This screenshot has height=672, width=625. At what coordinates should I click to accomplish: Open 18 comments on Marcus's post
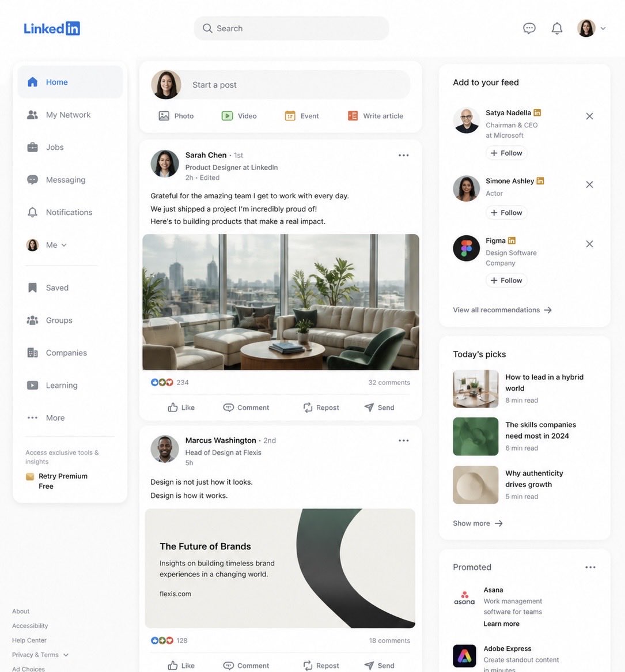point(389,640)
